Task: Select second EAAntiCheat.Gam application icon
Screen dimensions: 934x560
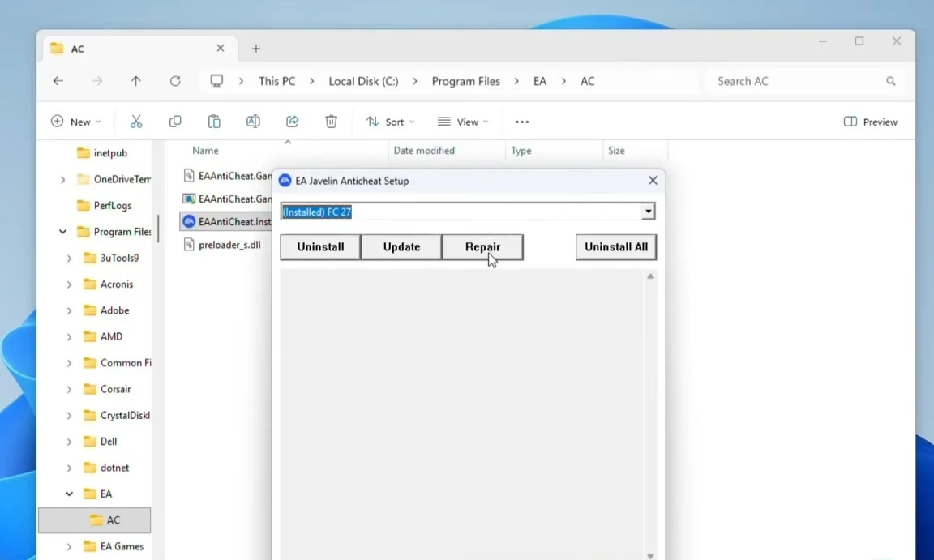Action: 189,199
